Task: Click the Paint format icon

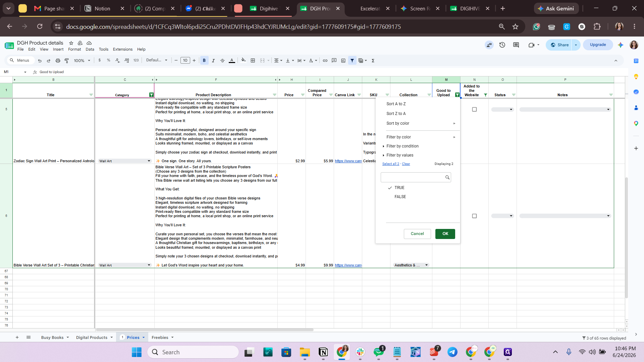Action: click(x=67, y=61)
